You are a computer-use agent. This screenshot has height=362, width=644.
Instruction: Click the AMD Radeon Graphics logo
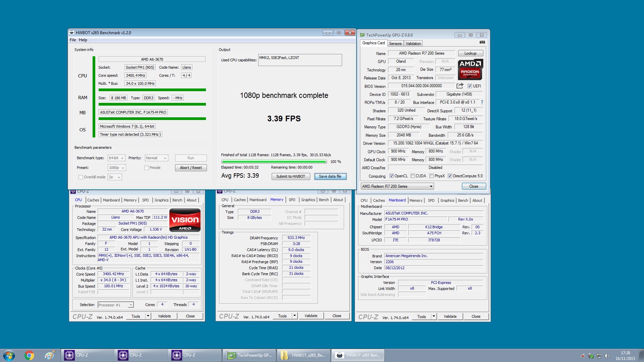(x=470, y=70)
